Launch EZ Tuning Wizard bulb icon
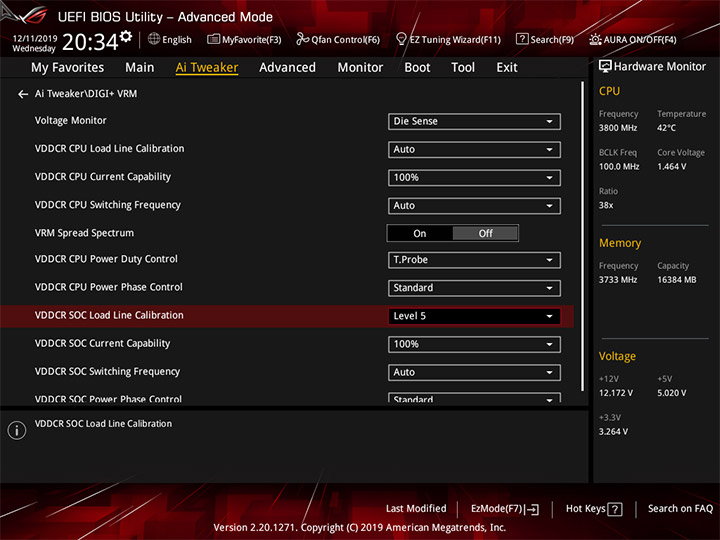Screen dimensions: 720x540 point(401,39)
